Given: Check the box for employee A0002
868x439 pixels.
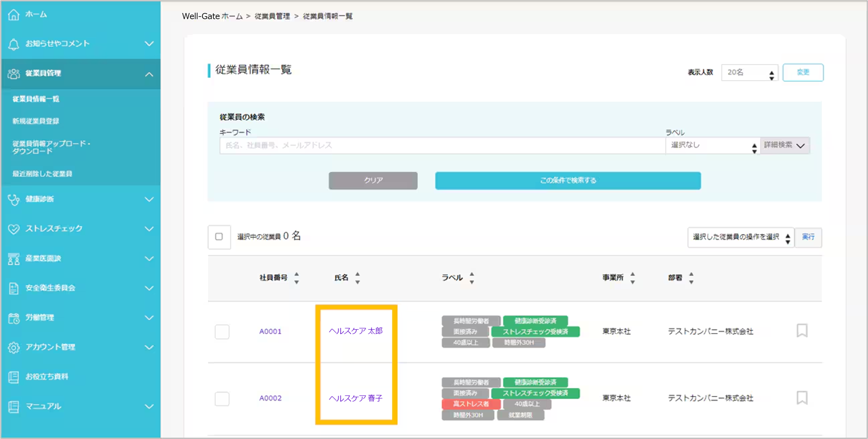Looking at the screenshot, I should tap(222, 399).
